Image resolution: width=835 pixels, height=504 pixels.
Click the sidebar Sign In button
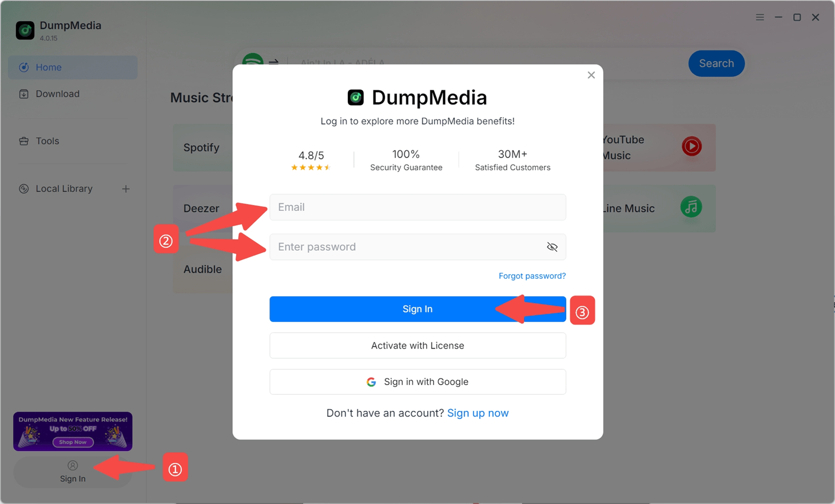point(73,472)
